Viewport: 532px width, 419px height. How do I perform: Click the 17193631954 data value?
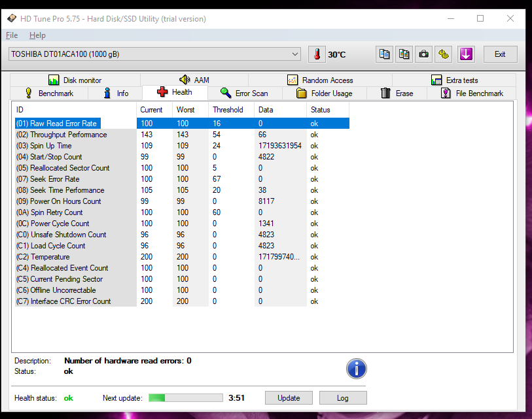[x=280, y=146]
